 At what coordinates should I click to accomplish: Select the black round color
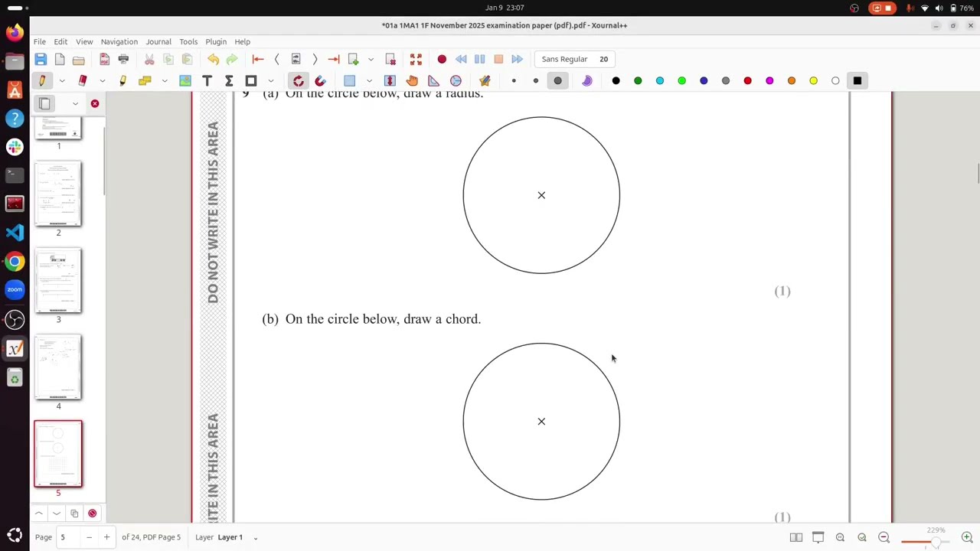[616, 80]
